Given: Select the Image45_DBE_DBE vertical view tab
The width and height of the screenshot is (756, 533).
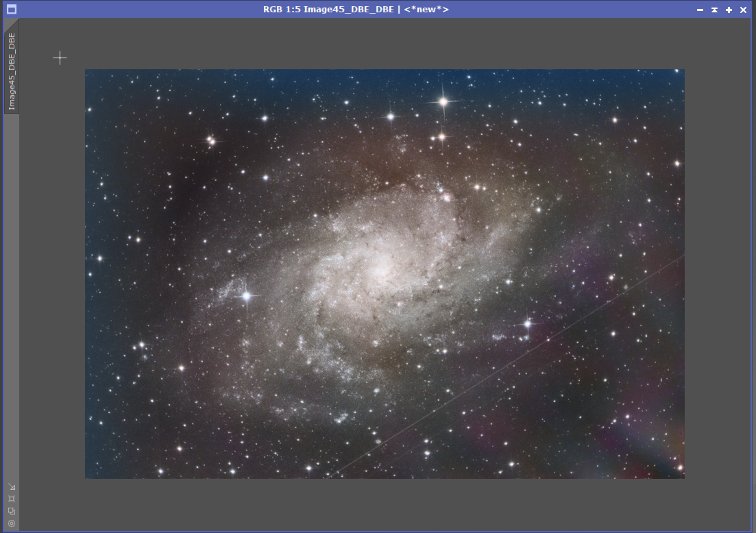Looking at the screenshot, I should pos(12,67).
